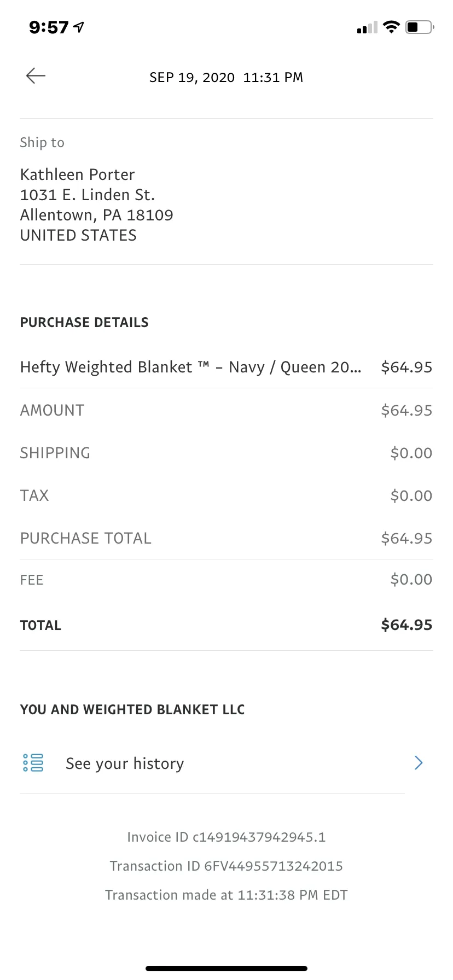Image resolution: width=453 pixels, height=980 pixels.
Task: Tap the back arrow icon
Action: pyautogui.click(x=36, y=75)
